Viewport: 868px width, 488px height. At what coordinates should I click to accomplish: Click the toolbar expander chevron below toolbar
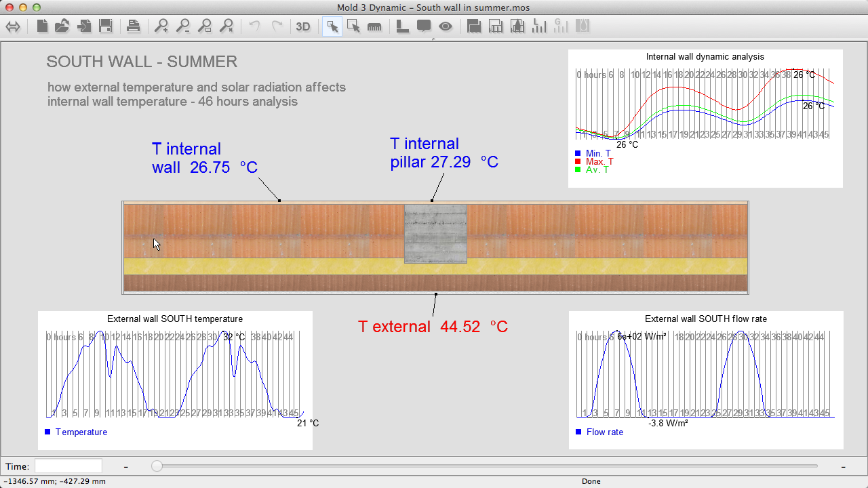coord(434,39)
